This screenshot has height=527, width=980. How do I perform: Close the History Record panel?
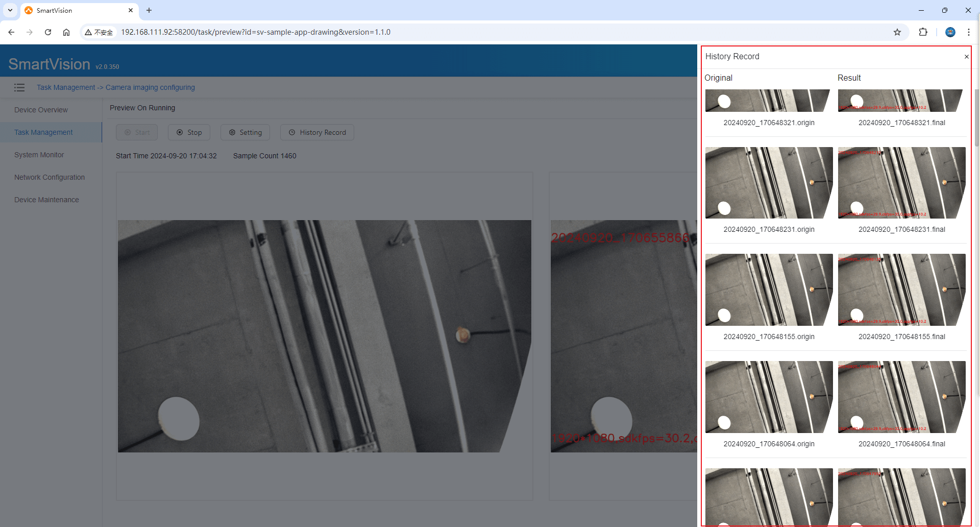966,57
